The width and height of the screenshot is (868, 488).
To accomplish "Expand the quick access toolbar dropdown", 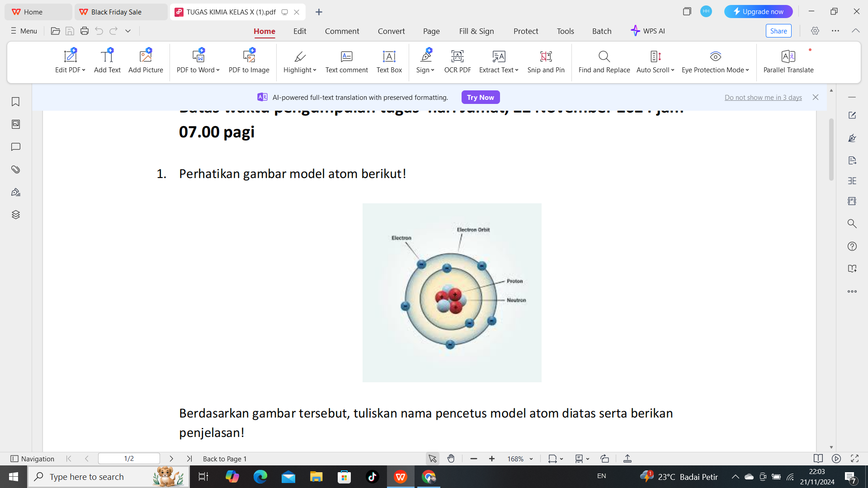I will tap(128, 31).
